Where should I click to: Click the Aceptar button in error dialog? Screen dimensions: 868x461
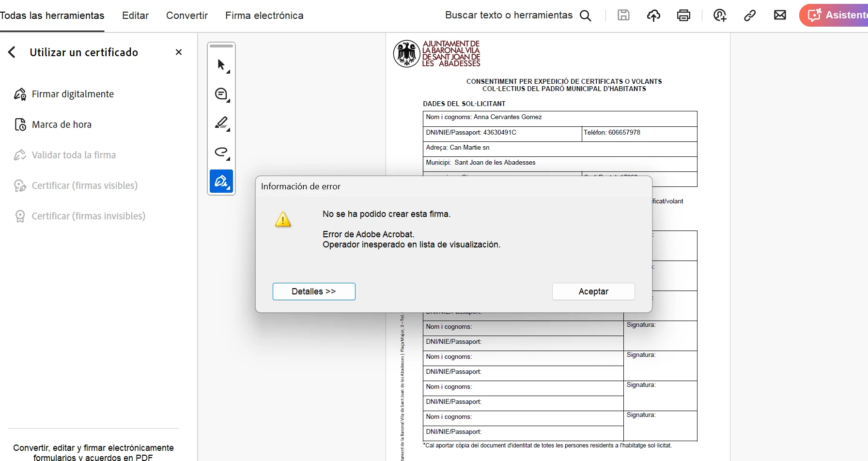(593, 292)
